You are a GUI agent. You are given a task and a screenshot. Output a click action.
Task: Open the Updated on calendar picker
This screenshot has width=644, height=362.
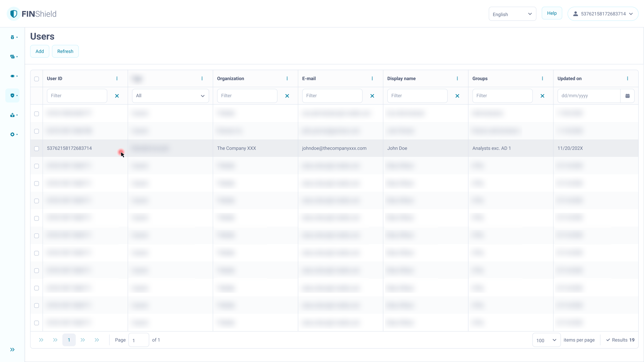tap(627, 96)
